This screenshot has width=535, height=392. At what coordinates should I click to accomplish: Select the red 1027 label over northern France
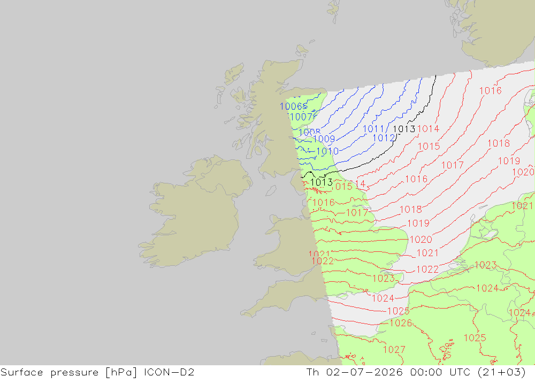pos(394,350)
